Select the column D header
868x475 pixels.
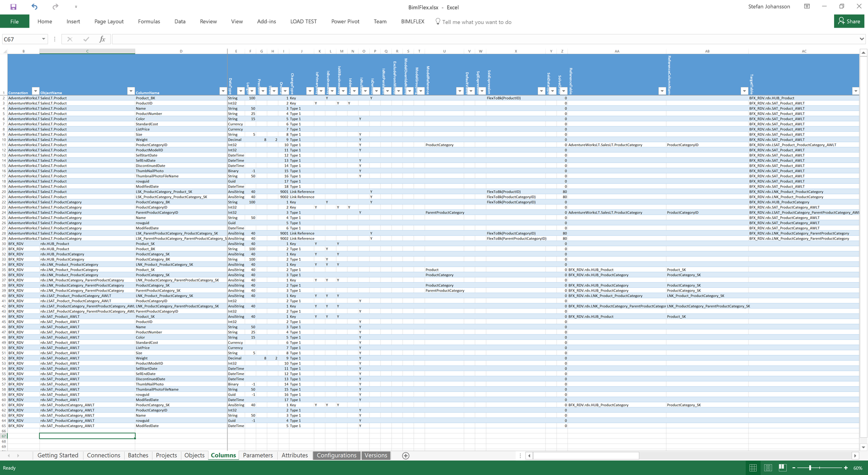coord(181,51)
